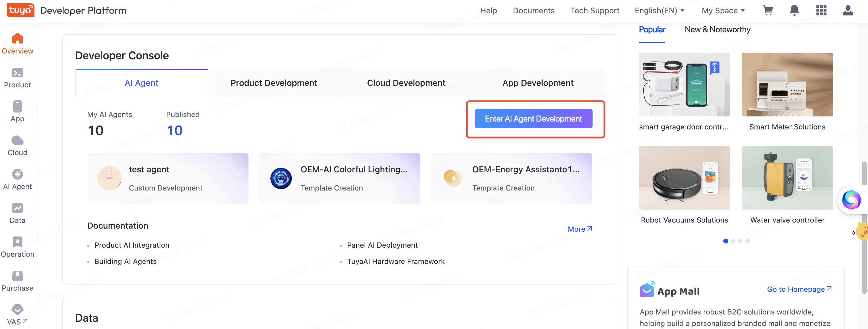Select second carousel pagination dot
The width and height of the screenshot is (868, 329).
click(733, 241)
